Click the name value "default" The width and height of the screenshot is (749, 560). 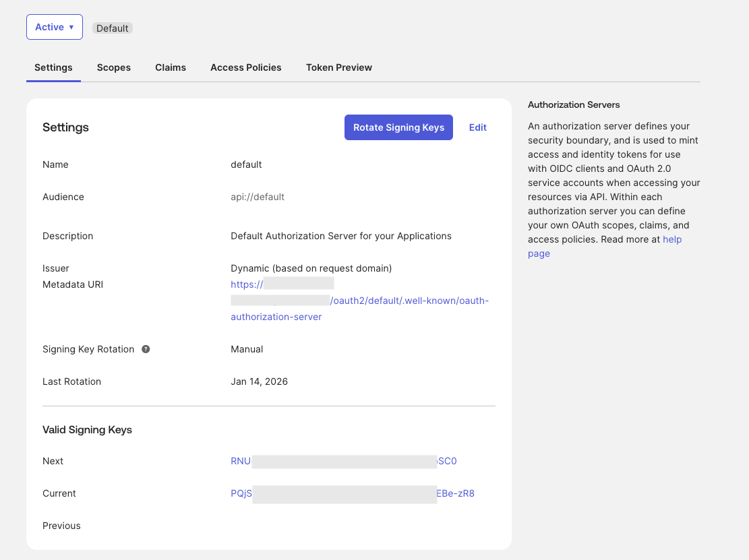click(246, 164)
